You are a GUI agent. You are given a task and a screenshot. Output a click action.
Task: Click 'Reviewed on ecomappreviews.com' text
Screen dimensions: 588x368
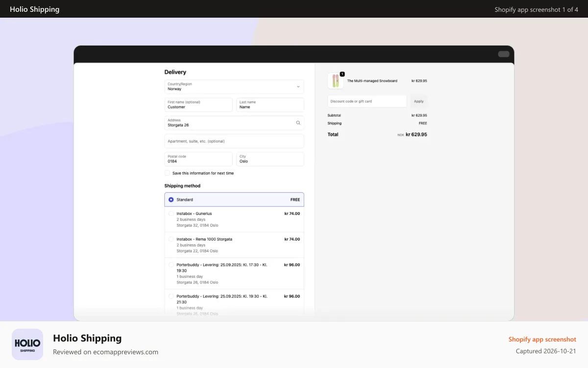point(105,352)
